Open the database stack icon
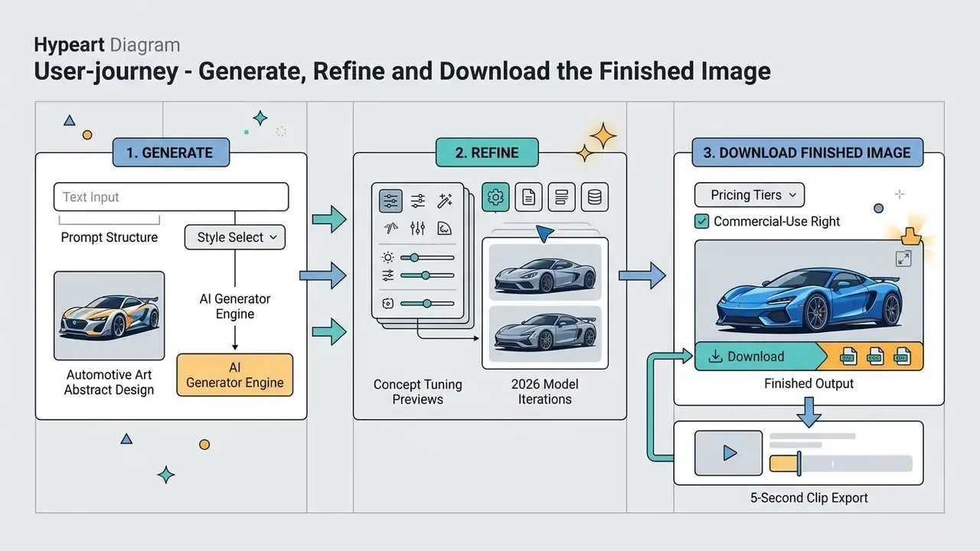 (x=595, y=197)
